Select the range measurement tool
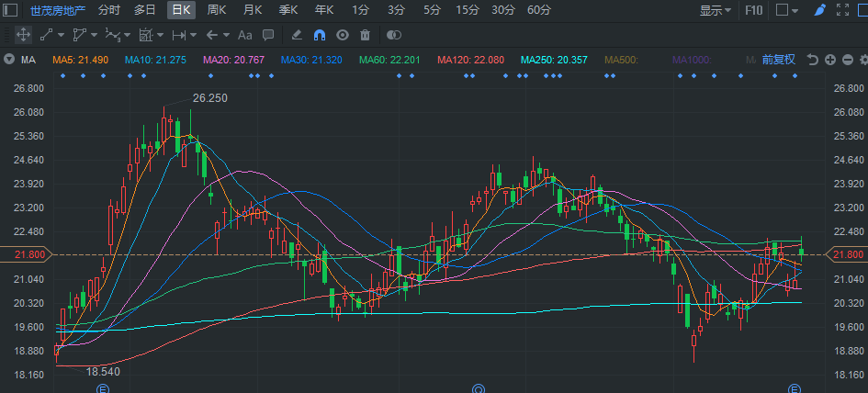 (x=179, y=35)
